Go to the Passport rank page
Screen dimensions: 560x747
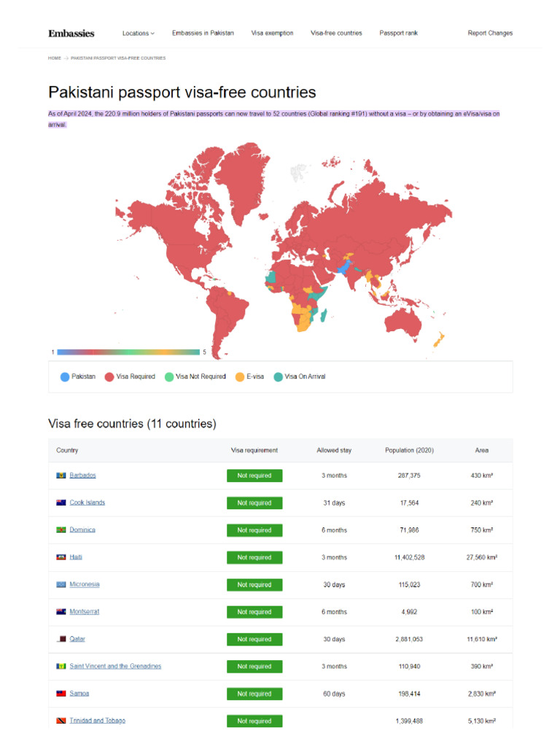398,34
